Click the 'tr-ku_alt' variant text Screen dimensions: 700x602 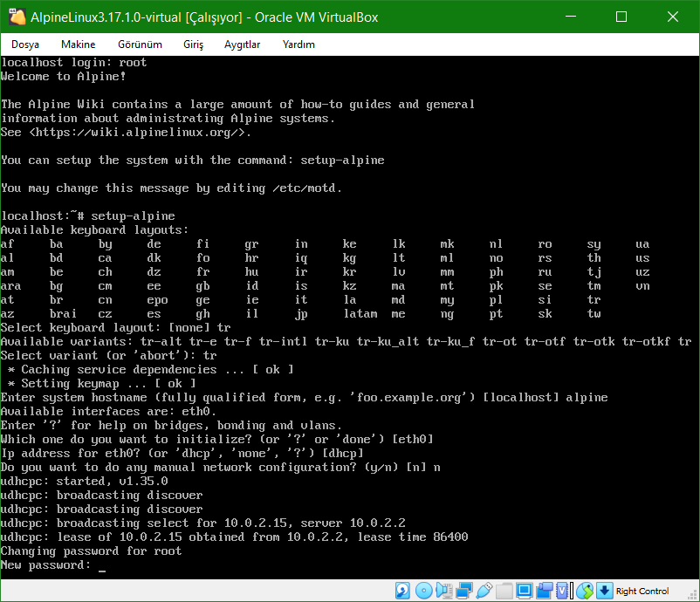(x=388, y=342)
